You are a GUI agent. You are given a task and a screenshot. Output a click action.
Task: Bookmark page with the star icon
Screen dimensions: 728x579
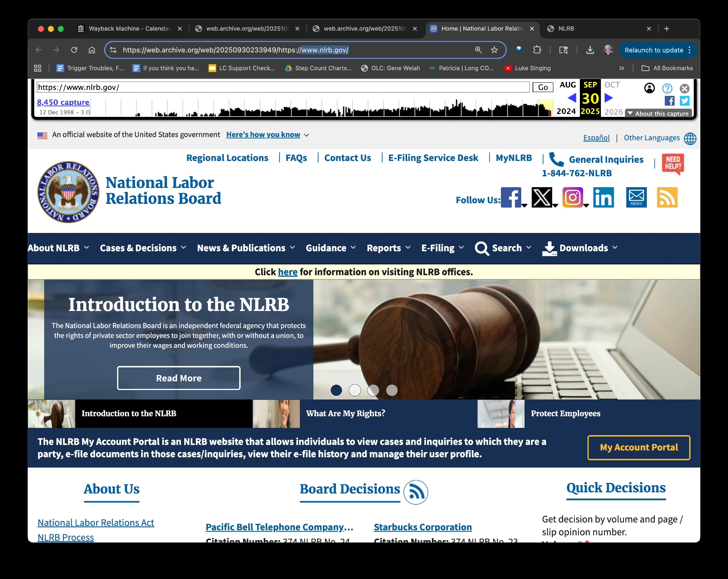(494, 50)
